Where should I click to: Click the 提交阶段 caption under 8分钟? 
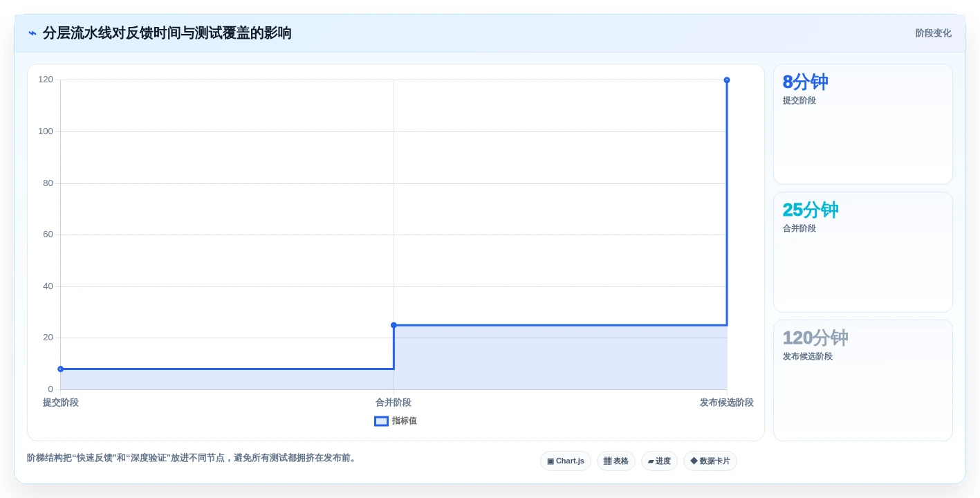pos(799,100)
